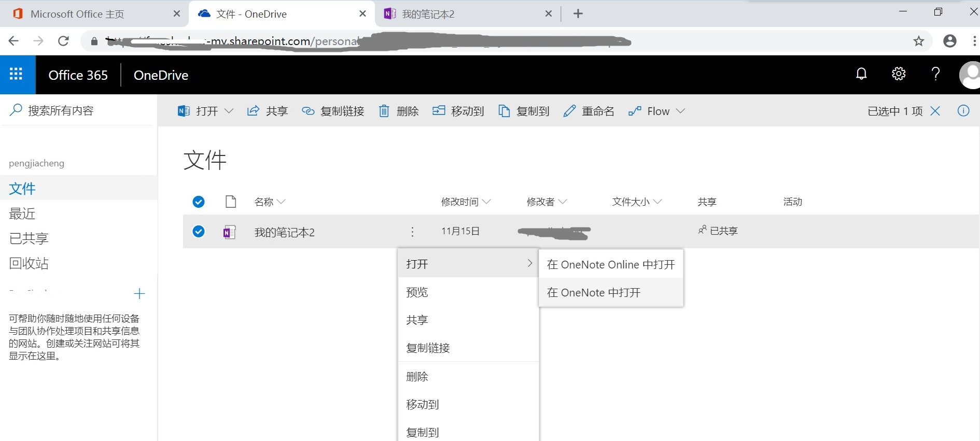Click the Office 365 header link

tap(78, 75)
